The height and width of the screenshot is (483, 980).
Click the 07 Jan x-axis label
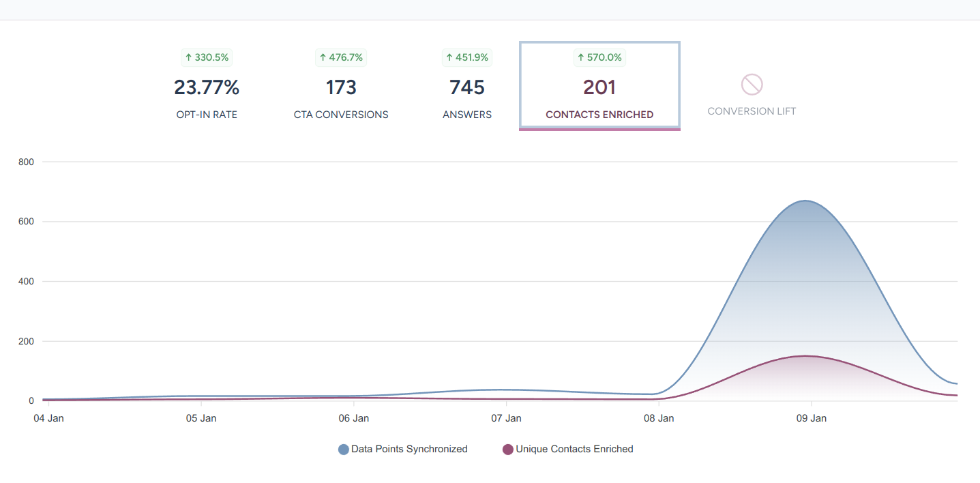506,418
